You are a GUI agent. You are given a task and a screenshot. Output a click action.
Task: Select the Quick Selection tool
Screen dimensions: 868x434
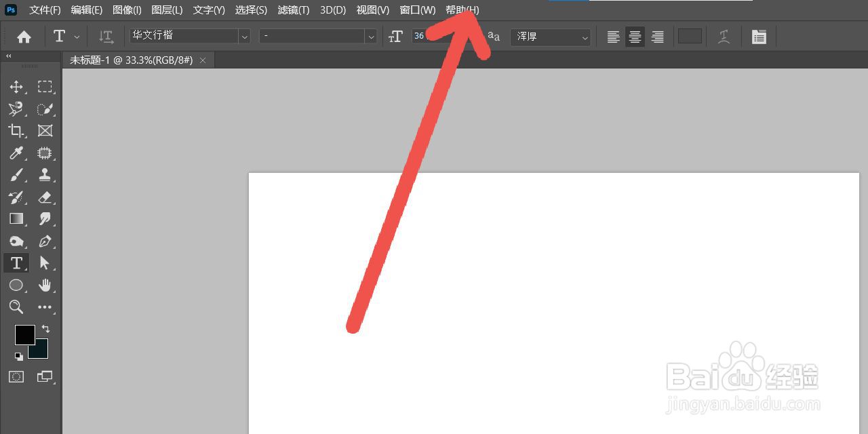45,108
